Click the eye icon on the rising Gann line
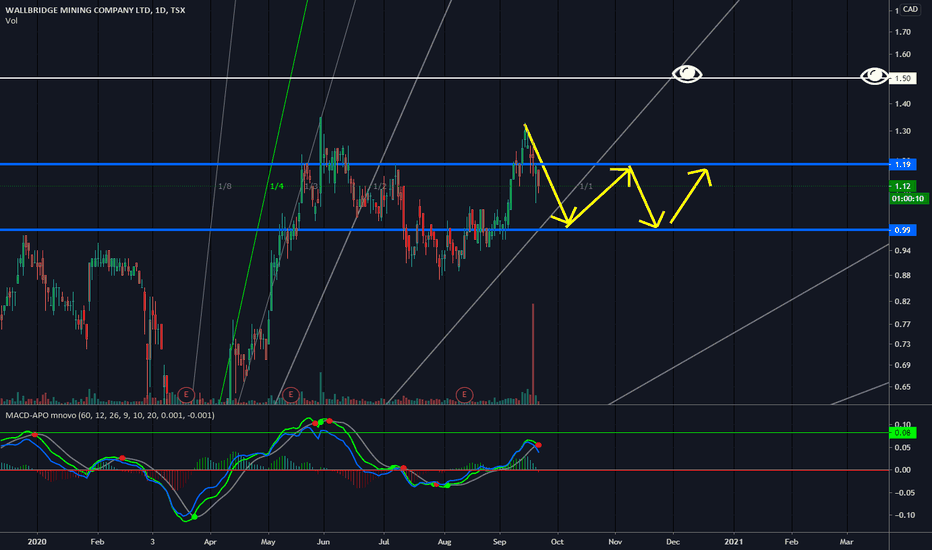Image resolution: width=932 pixels, height=550 pixels. click(687, 74)
